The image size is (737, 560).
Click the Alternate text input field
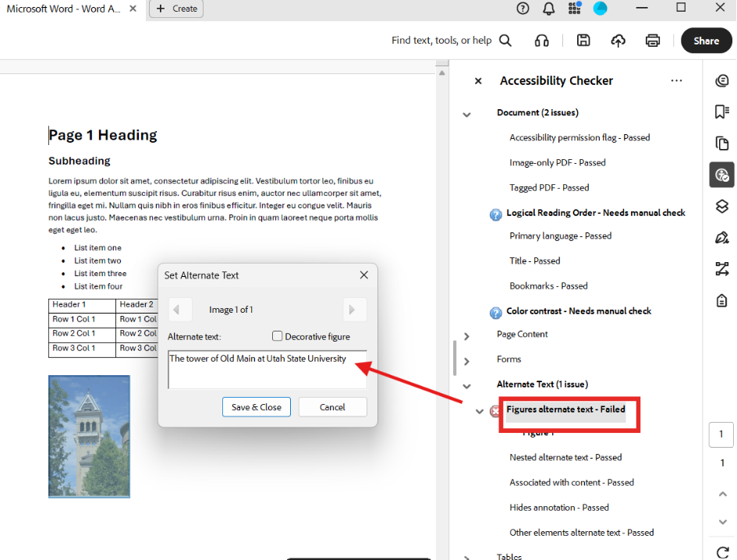coord(268,369)
